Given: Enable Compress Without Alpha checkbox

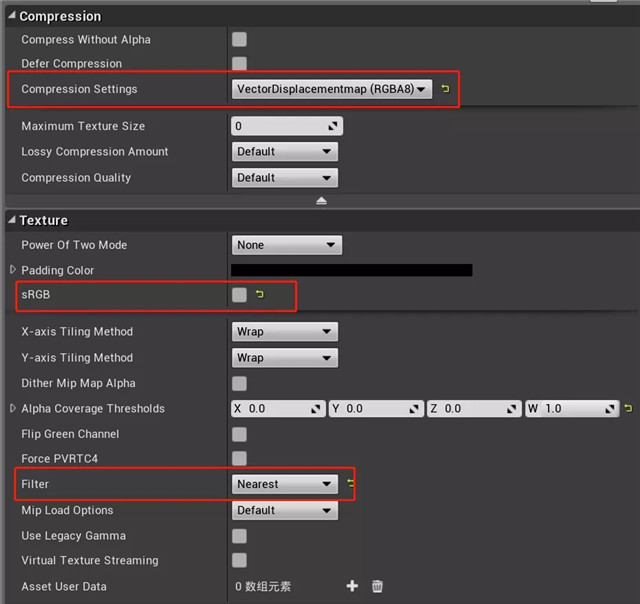Looking at the screenshot, I should (239, 40).
